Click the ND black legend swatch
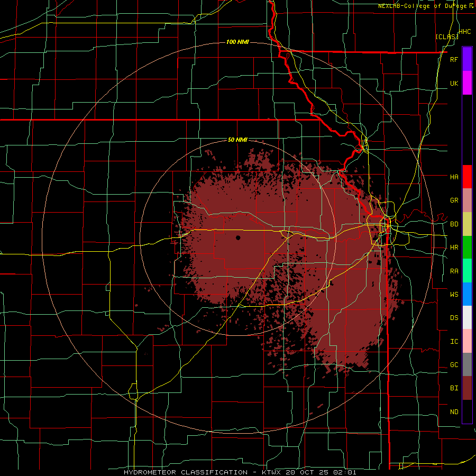The image size is (476, 476). 467,411
